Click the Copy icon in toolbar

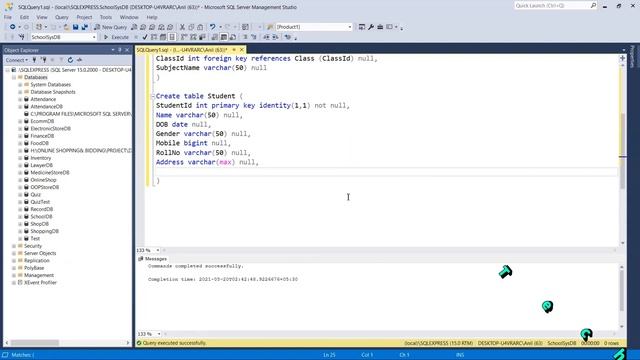[191, 27]
